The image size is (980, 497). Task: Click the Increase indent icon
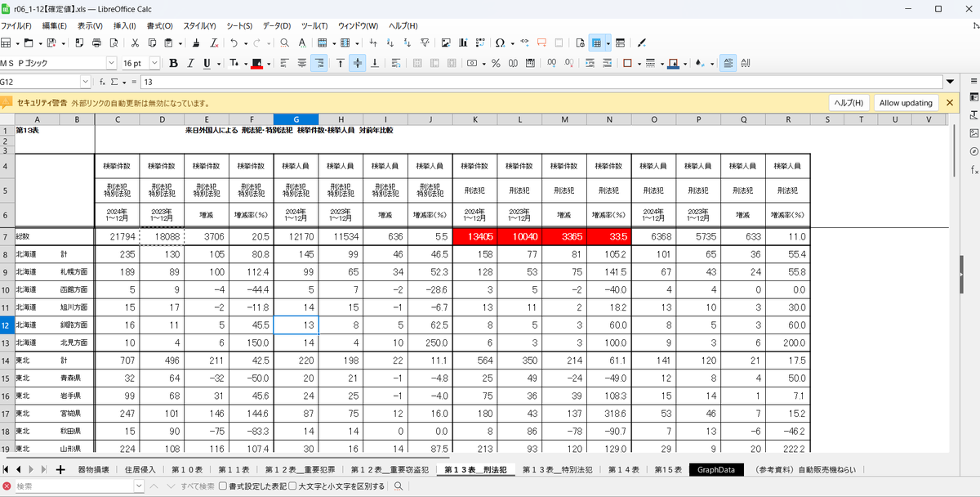pos(589,63)
